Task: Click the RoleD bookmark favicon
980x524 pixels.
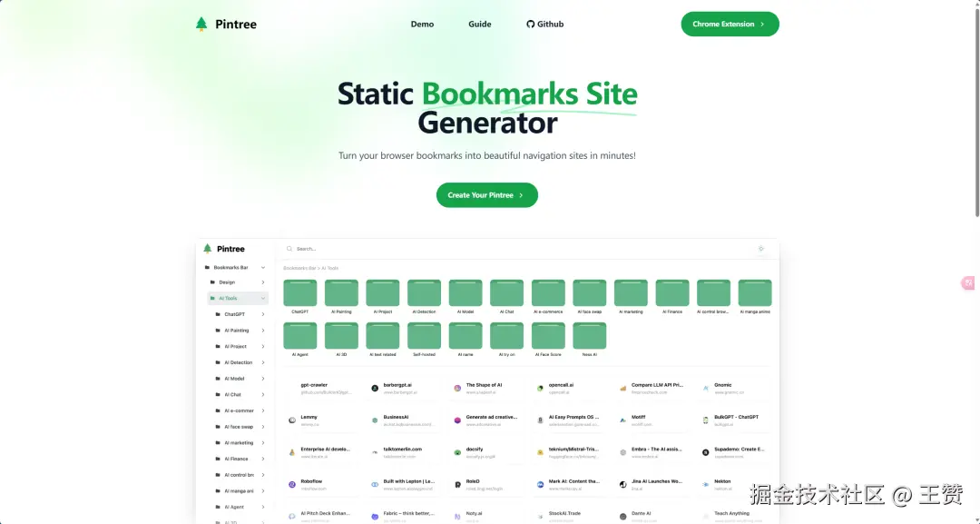Action: point(457,485)
